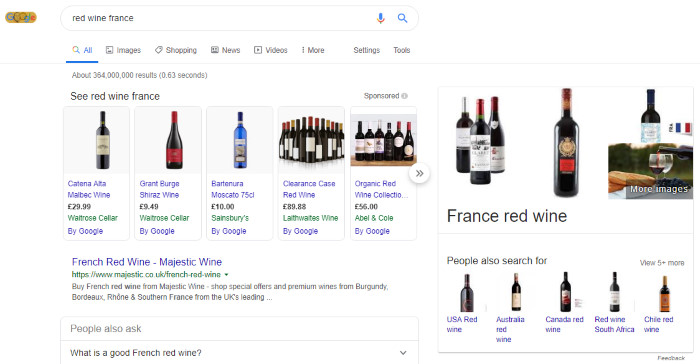
Task: Open Canada red wine related search
Action: tap(564, 325)
